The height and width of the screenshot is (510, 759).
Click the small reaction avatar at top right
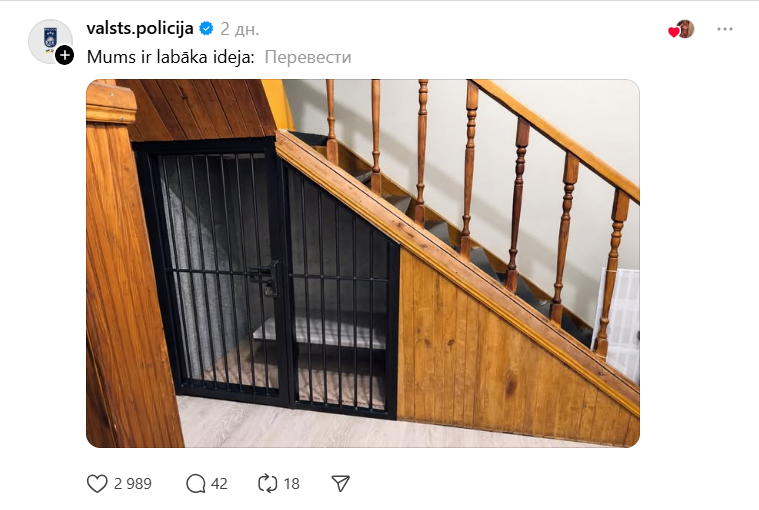click(x=685, y=29)
